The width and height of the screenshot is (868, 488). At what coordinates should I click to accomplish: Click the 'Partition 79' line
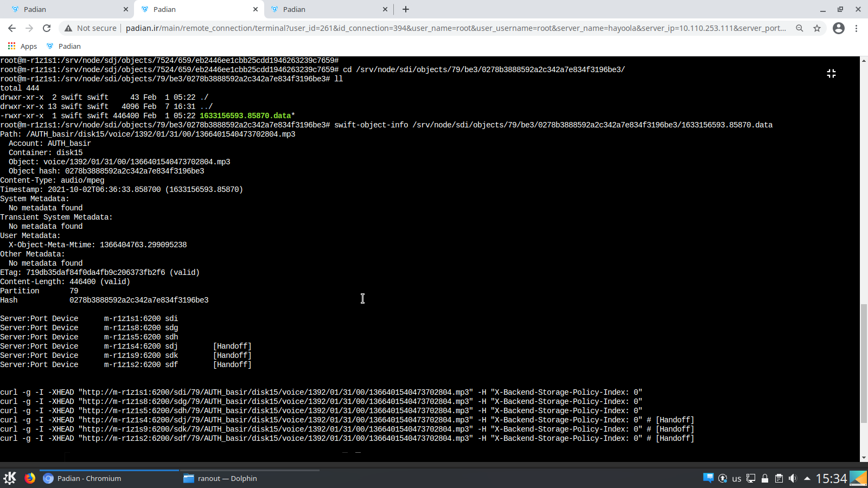pyautogui.click(x=39, y=291)
